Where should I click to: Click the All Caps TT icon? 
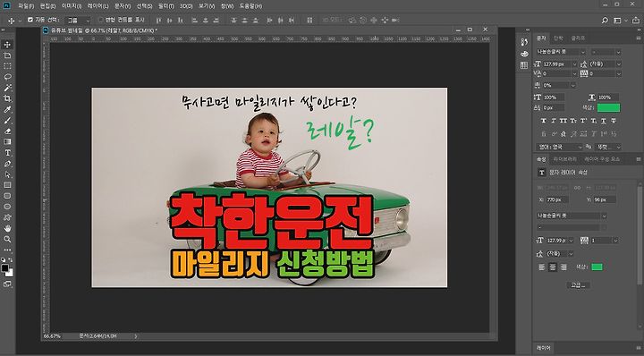563,121
